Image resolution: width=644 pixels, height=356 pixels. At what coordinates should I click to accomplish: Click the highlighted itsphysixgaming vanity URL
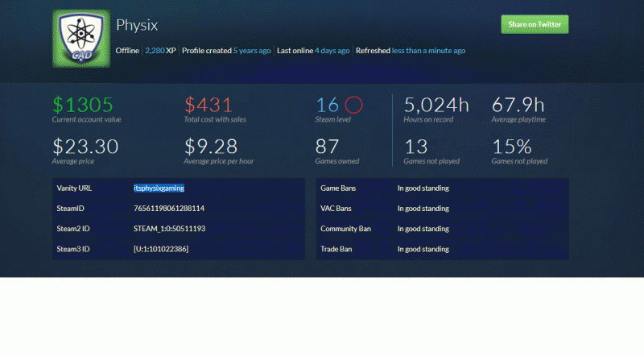click(159, 188)
